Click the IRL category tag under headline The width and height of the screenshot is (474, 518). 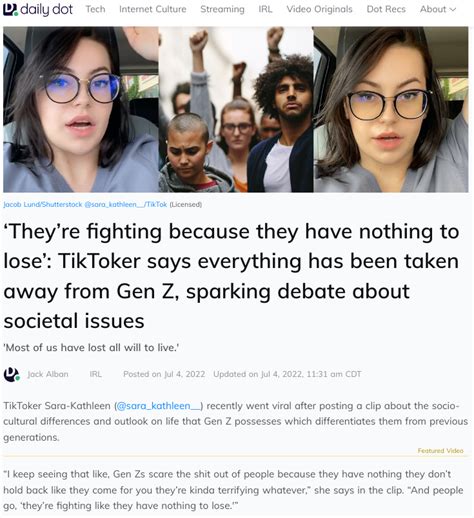click(x=96, y=374)
